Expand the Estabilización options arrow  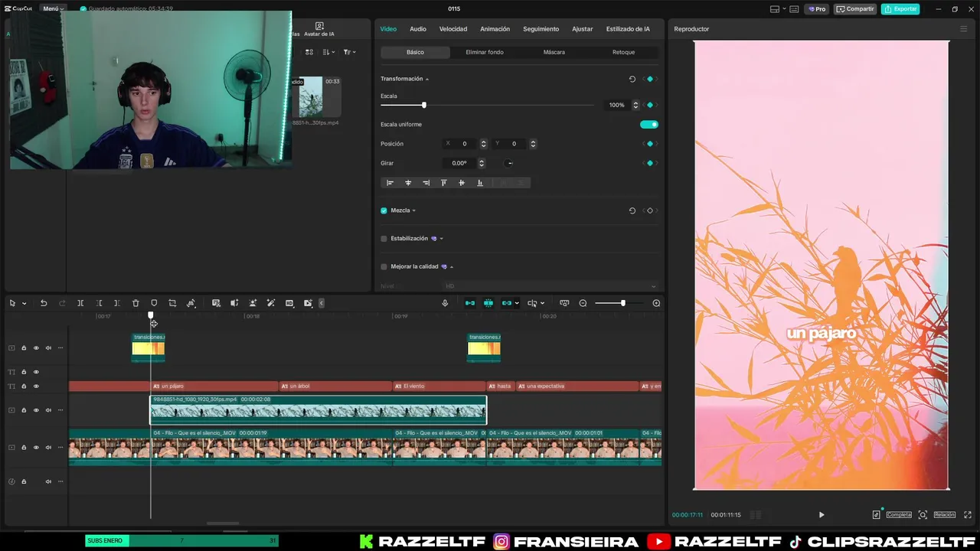click(441, 239)
